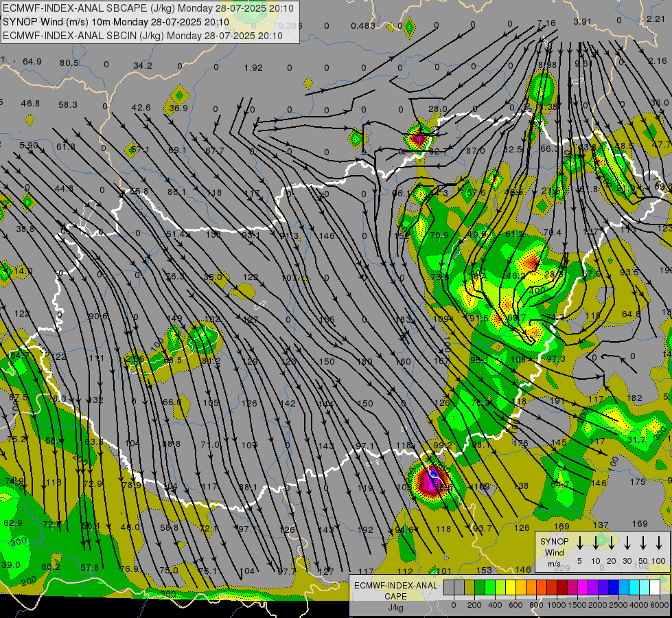
Task: Click the 1.92 grid value on map
Action: 253,68
